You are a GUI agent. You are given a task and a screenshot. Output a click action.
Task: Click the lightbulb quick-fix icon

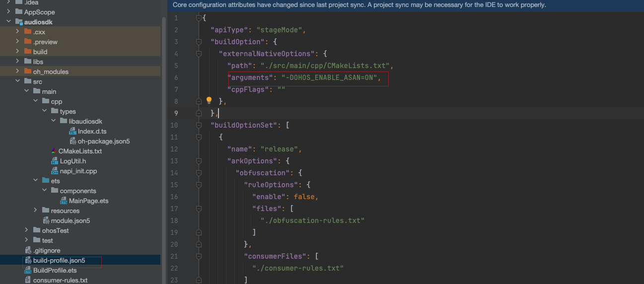[x=209, y=101]
